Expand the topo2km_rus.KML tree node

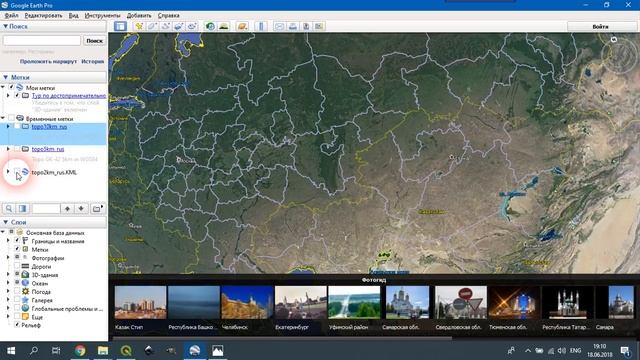point(8,172)
